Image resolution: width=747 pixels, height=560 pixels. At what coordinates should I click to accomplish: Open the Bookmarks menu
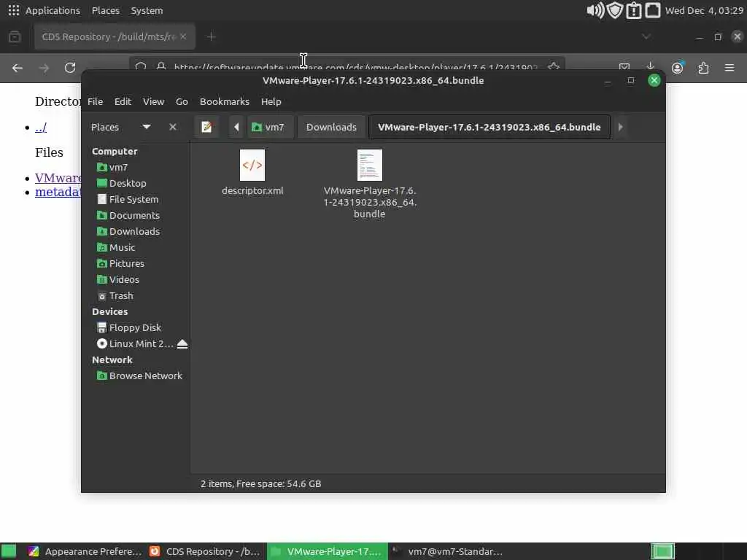(x=225, y=101)
